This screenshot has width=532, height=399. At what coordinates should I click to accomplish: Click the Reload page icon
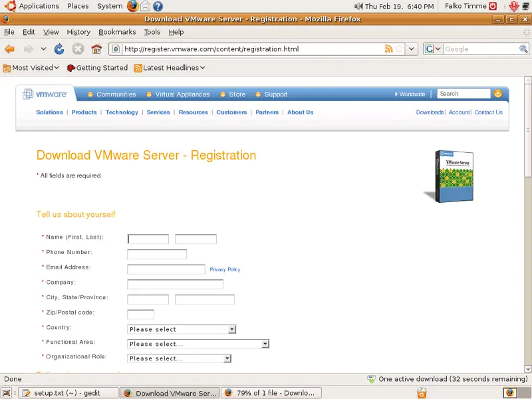coord(59,49)
